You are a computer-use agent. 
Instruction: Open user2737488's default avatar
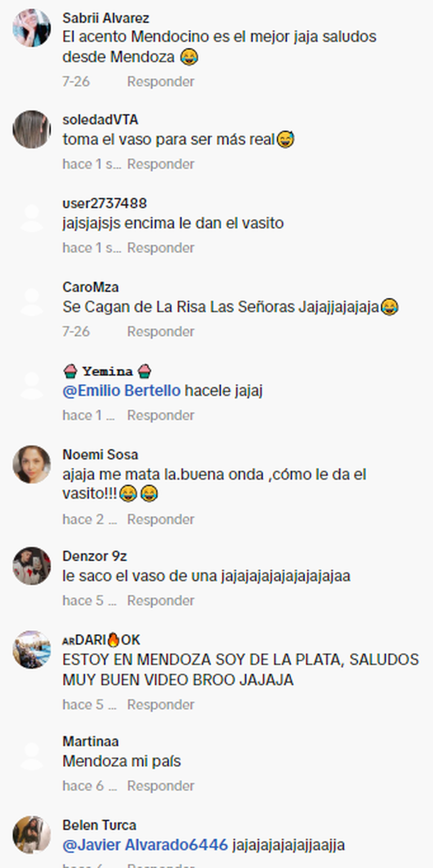[32, 217]
